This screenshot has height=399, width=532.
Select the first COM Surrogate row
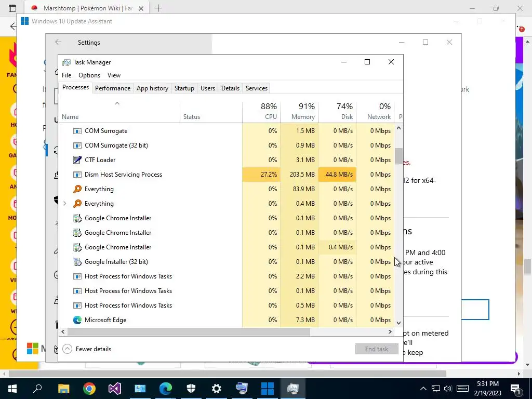coord(227,131)
